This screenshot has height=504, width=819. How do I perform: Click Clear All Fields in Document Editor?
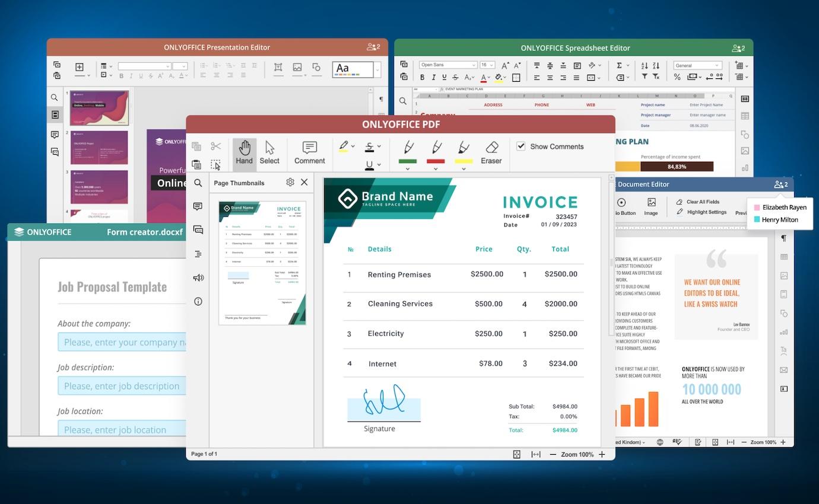[x=697, y=202]
